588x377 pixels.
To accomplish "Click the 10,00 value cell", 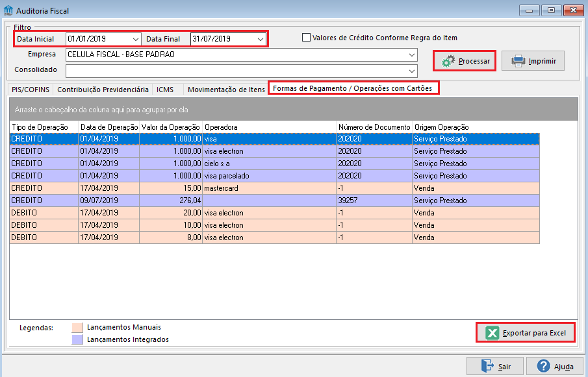I will pyautogui.click(x=171, y=225).
